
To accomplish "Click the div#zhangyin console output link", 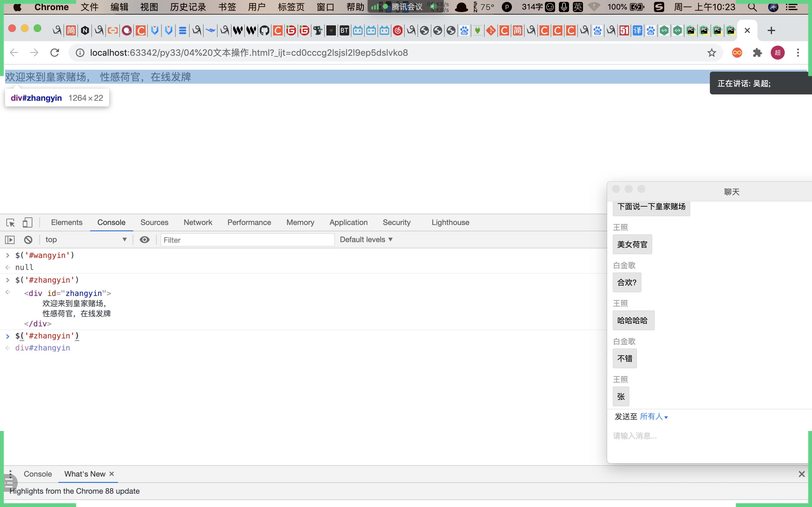I will click(x=43, y=348).
